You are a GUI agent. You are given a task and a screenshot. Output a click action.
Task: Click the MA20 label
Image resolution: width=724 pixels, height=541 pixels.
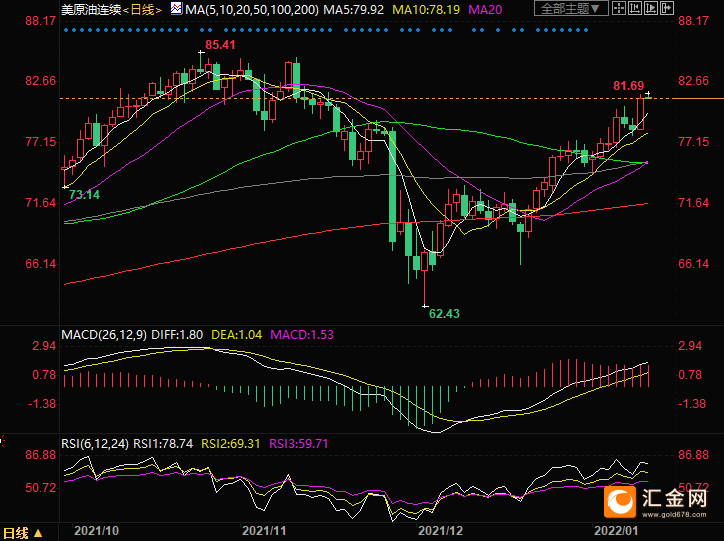coord(485,10)
